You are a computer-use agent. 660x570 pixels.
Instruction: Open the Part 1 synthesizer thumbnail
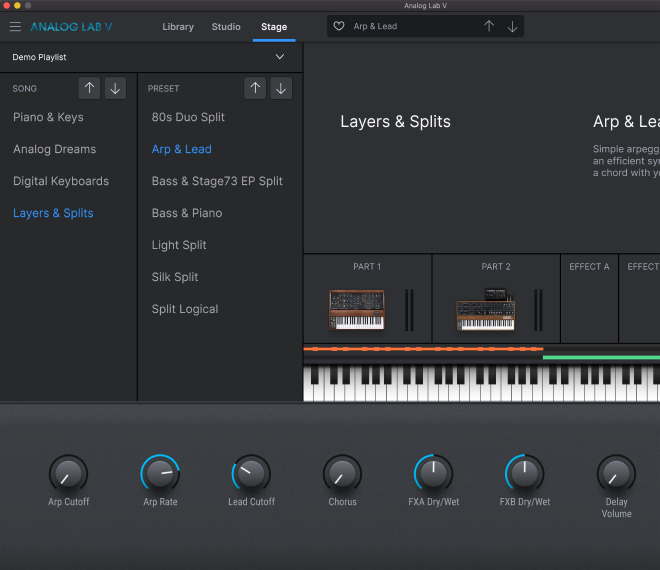[x=357, y=309]
